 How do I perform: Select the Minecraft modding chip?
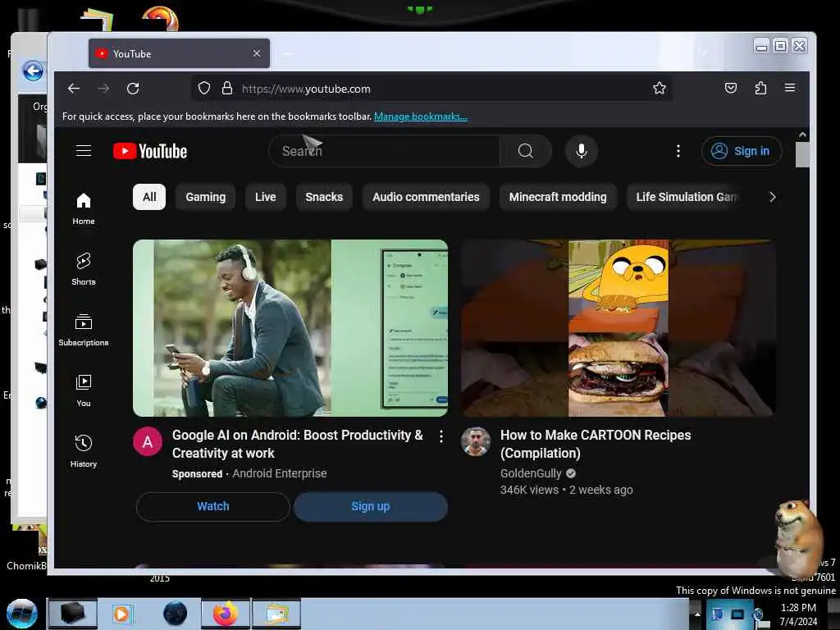coord(558,197)
